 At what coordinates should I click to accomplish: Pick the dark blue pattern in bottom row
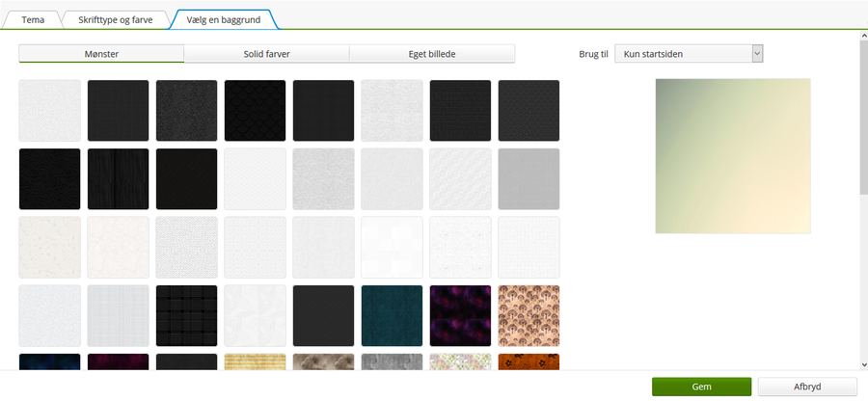50,361
